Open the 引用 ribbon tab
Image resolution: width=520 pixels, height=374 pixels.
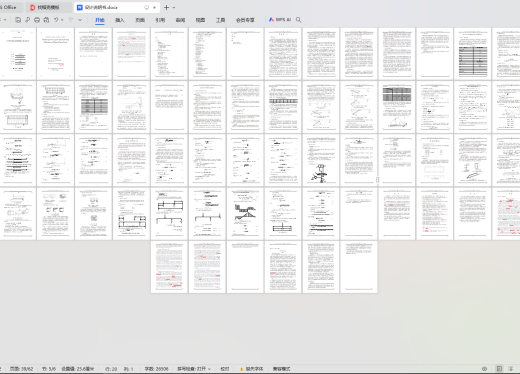[x=160, y=20]
